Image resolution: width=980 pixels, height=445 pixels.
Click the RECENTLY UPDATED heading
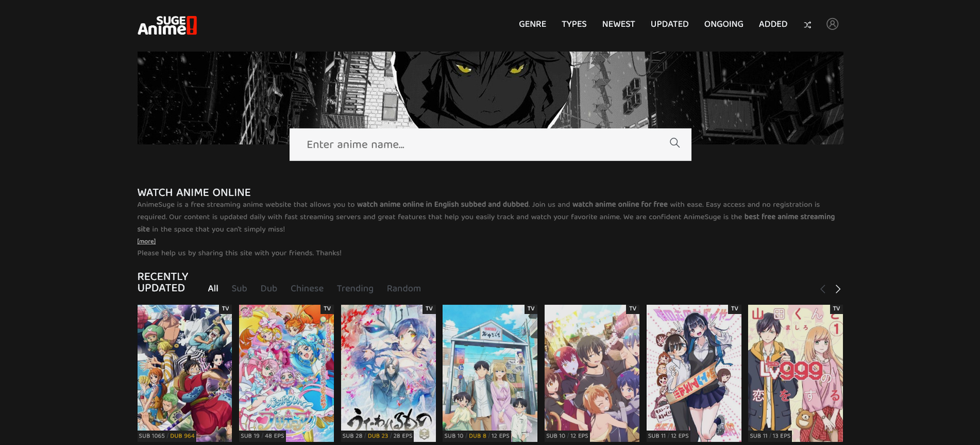click(163, 283)
